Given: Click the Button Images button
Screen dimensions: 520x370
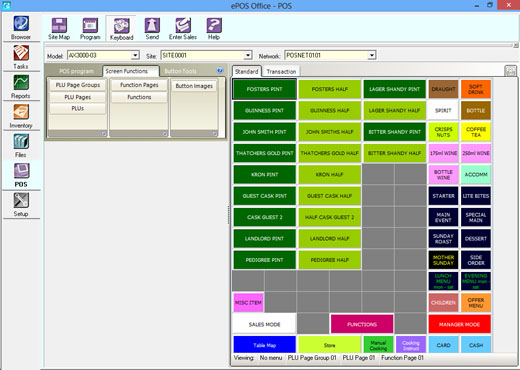Looking at the screenshot, I should [194, 86].
